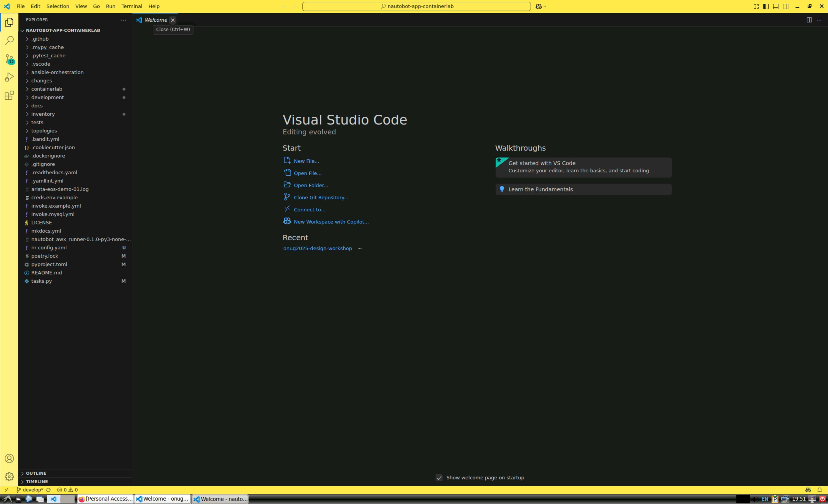Split the editor right
The height and width of the screenshot is (504, 828).
coord(809,20)
